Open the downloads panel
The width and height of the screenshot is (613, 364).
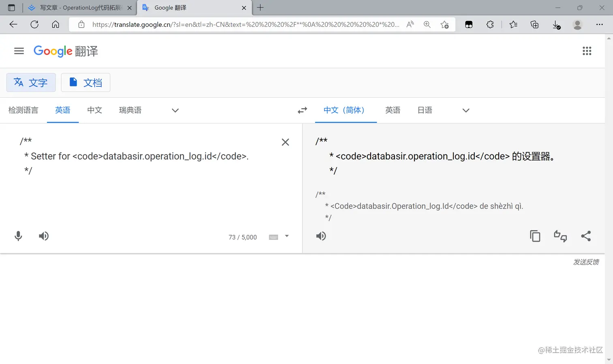(x=557, y=25)
